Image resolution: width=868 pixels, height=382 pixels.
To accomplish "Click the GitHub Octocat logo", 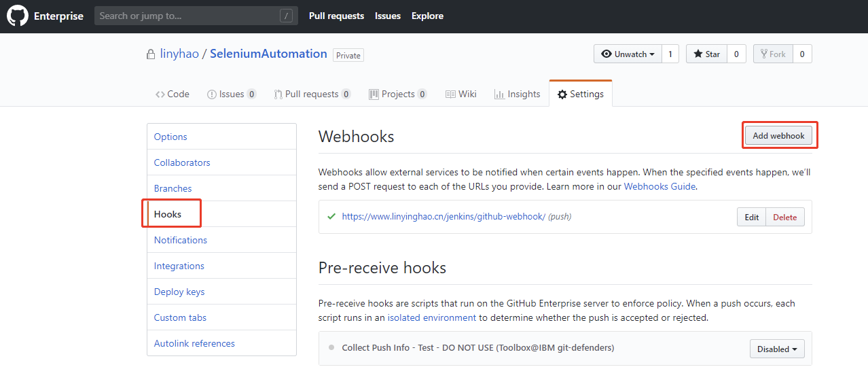I will pyautogui.click(x=18, y=16).
